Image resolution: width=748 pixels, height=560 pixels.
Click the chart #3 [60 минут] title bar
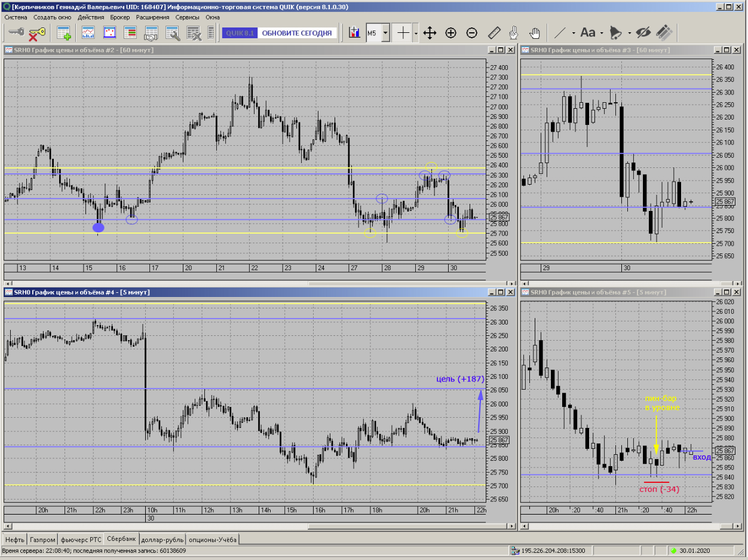[x=631, y=50]
